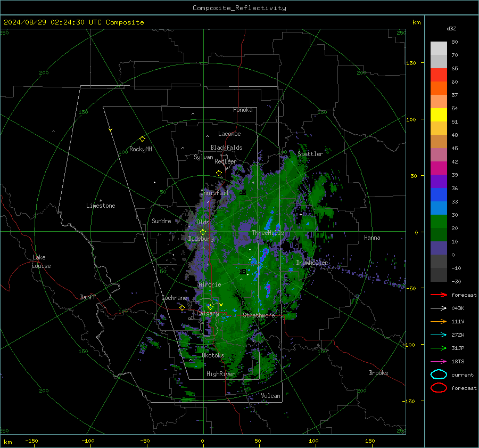
Task: Select the orange 111V arrow symbol
Action: tap(439, 321)
